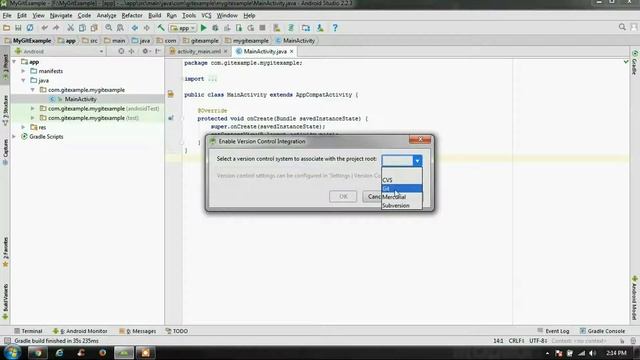The width and height of the screenshot is (640, 360).
Task: Click the Find magnifier icon
Action: [108, 28]
